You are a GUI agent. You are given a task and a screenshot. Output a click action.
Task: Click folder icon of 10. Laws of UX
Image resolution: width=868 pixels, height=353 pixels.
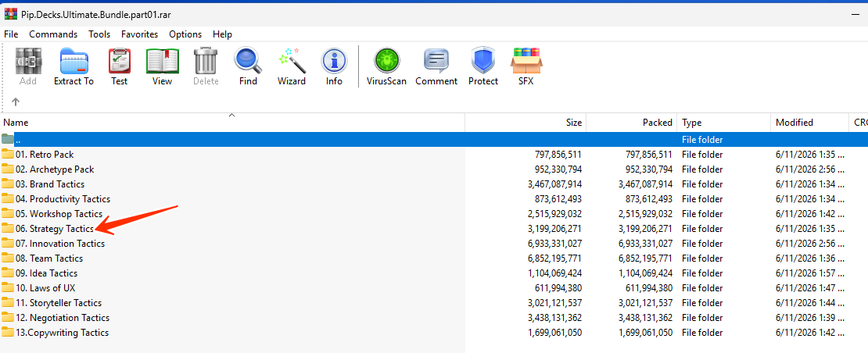tap(7, 288)
